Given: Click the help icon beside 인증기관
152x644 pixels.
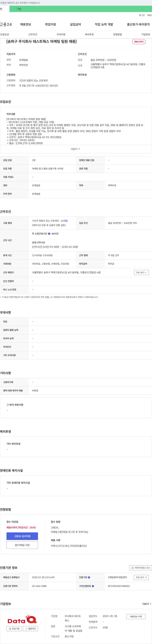Looking at the screenshot, I should 89,578.
